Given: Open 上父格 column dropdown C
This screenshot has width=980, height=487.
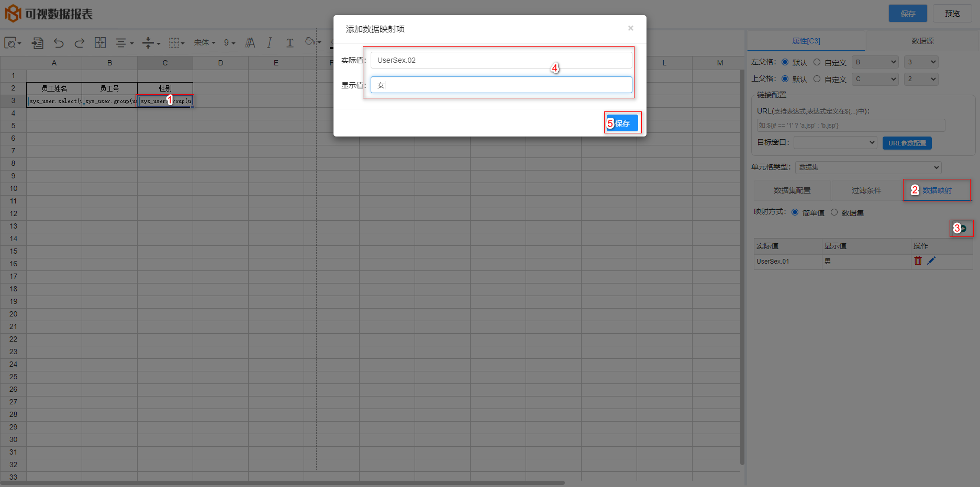Looking at the screenshot, I should pos(875,79).
